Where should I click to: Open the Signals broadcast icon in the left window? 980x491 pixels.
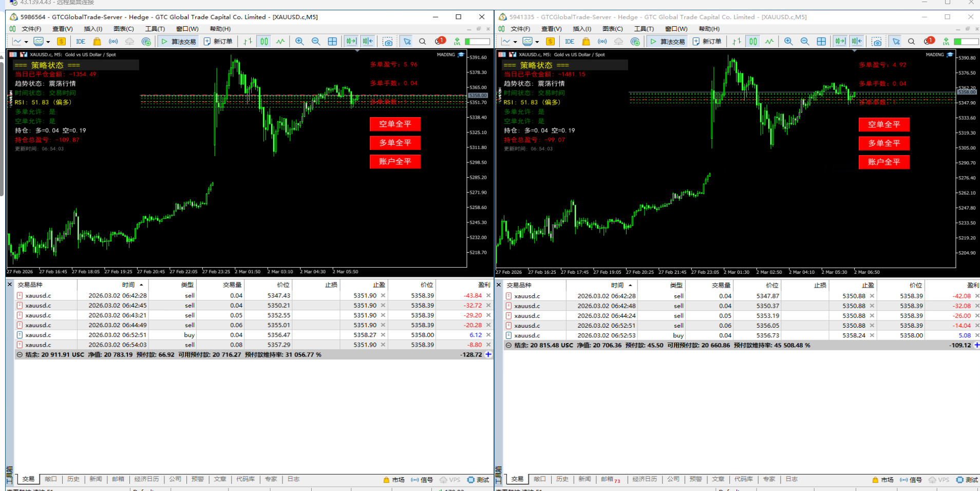coord(114,42)
